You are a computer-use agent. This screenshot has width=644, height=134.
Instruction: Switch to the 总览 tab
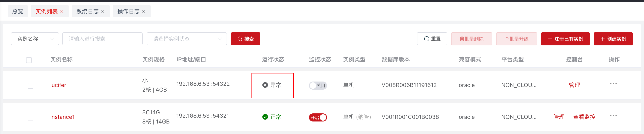tap(17, 11)
